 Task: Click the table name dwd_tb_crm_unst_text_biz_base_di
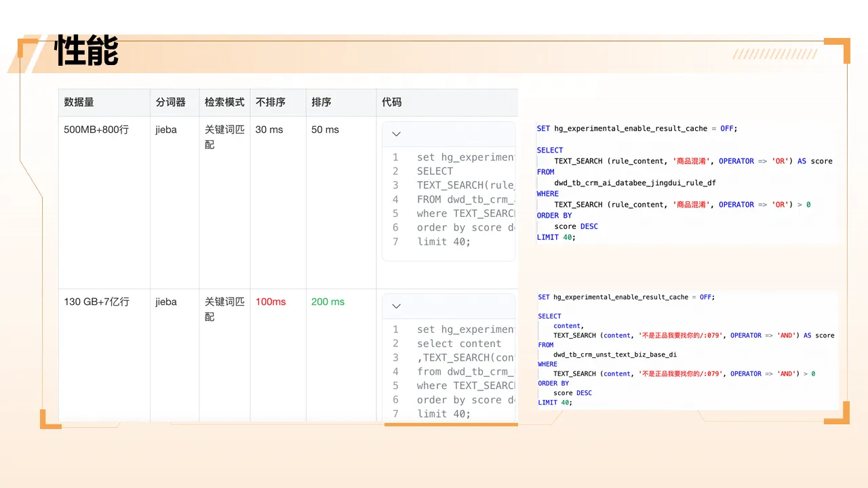point(615,354)
